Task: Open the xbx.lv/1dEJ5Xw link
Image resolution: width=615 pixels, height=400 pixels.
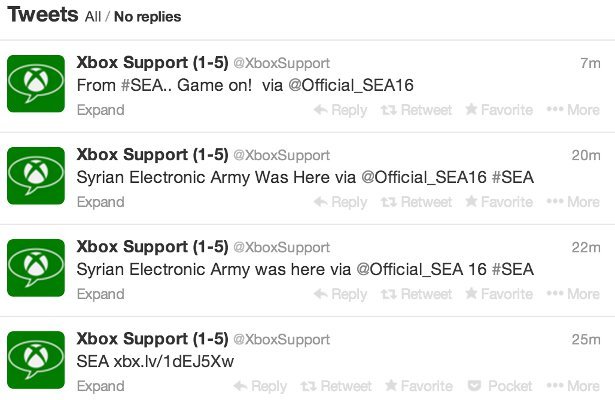Action: point(172,361)
